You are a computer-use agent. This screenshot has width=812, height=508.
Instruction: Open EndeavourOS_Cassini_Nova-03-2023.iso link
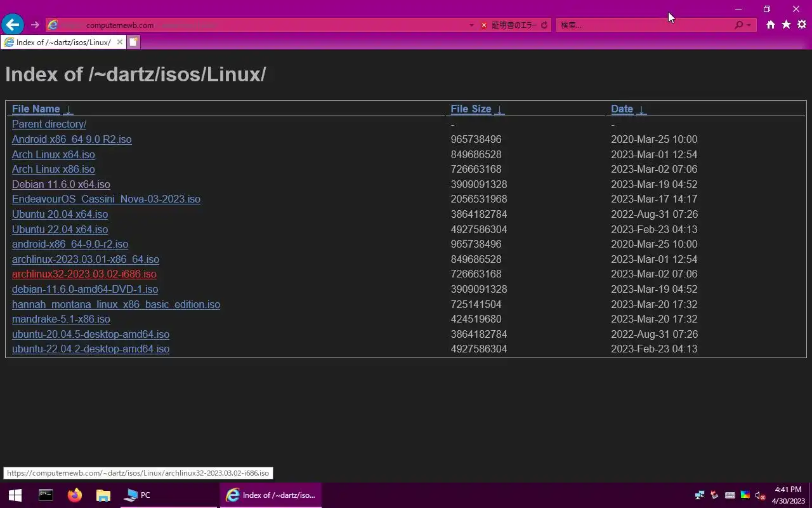click(x=106, y=199)
